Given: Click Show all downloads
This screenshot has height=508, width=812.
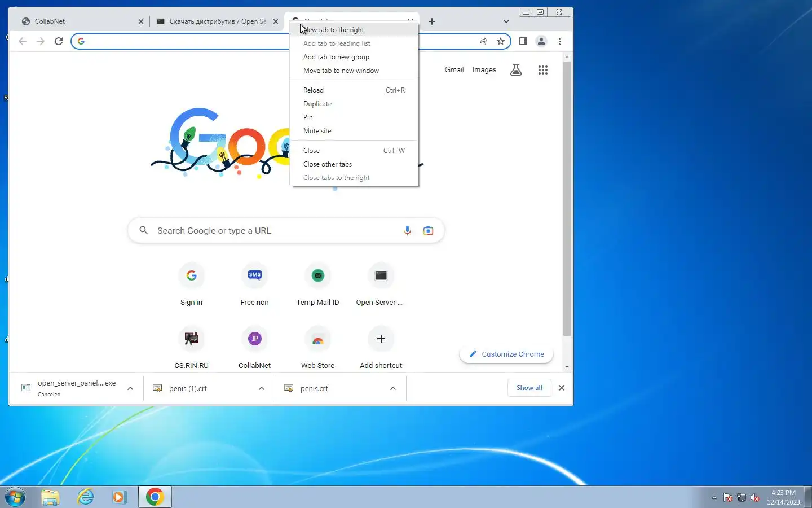Looking at the screenshot, I should pyautogui.click(x=529, y=388).
